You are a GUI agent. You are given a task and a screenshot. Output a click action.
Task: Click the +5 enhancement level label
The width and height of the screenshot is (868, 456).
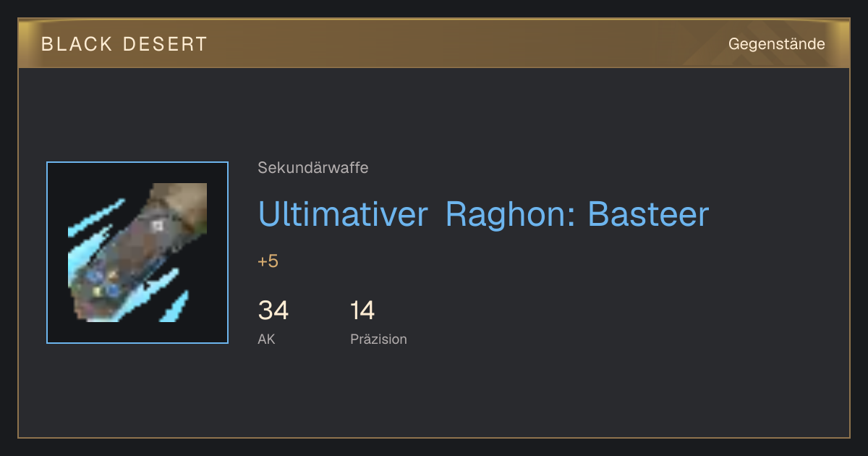coord(268,261)
